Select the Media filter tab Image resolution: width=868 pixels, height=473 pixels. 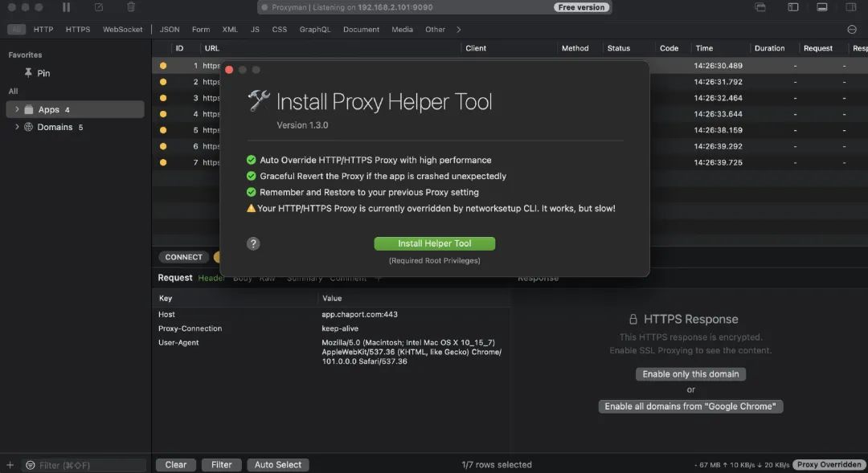[402, 30]
